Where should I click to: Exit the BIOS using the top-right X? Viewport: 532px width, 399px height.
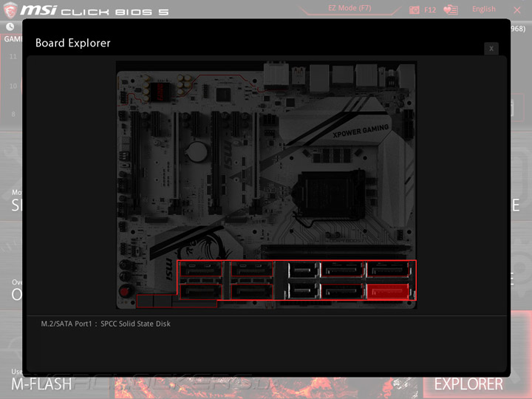517,10
